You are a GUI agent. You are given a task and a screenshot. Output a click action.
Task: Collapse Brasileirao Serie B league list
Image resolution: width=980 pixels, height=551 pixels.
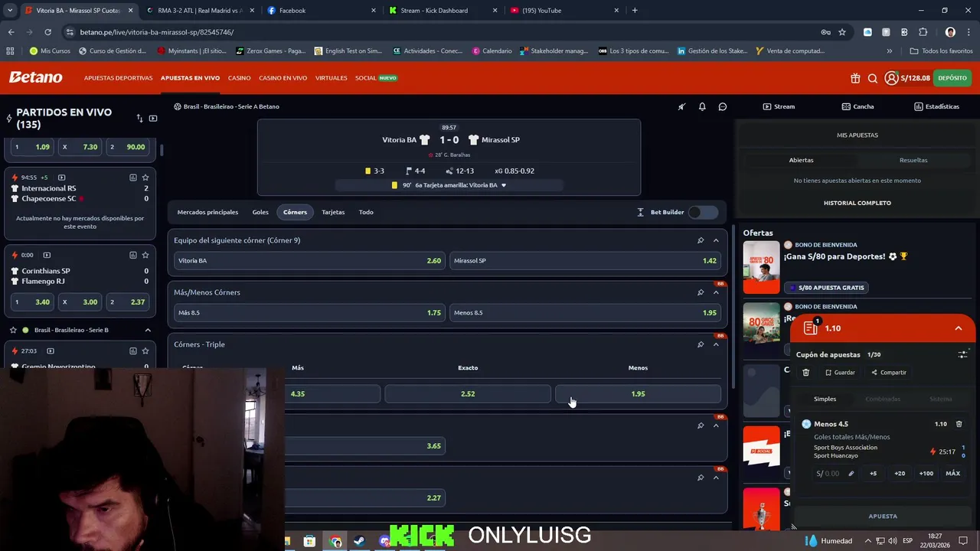click(148, 330)
